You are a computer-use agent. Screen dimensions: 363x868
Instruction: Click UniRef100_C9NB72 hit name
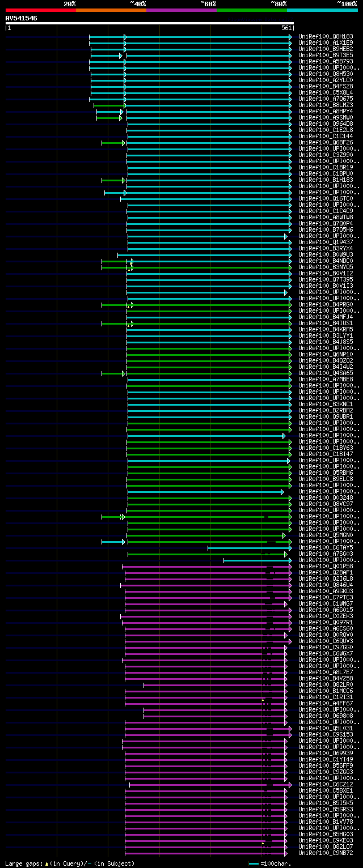click(x=326, y=853)
